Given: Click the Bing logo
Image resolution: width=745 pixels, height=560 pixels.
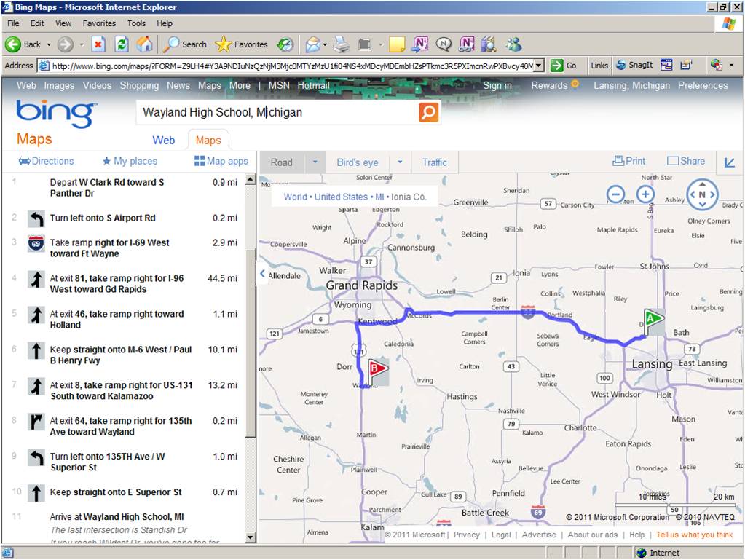Looking at the screenshot, I should [57, 114].
